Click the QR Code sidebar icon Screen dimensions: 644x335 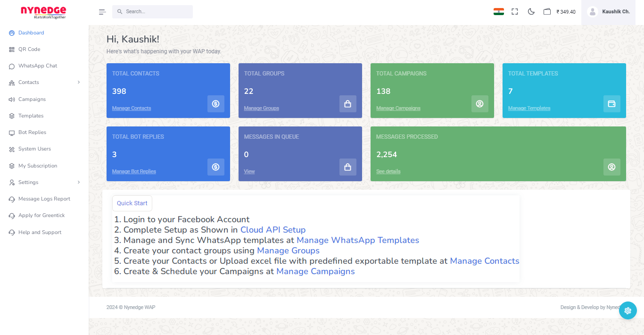tap(12, 50)
